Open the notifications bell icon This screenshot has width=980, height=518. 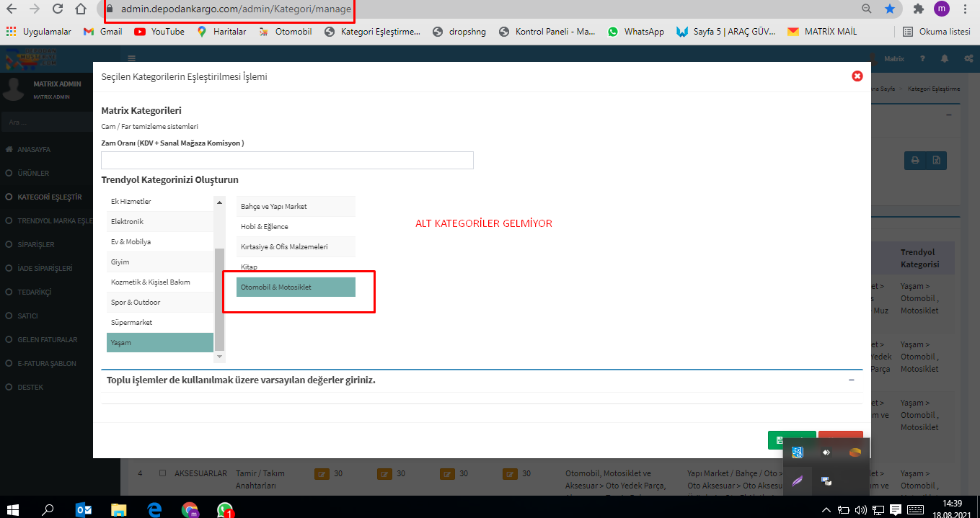pos(945,59)
